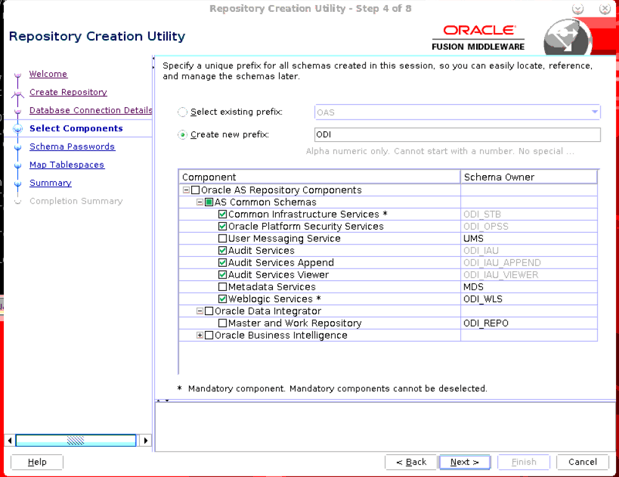Select the Select Components step
This screenshot has width=619, height=477.
tap(76, 129)
